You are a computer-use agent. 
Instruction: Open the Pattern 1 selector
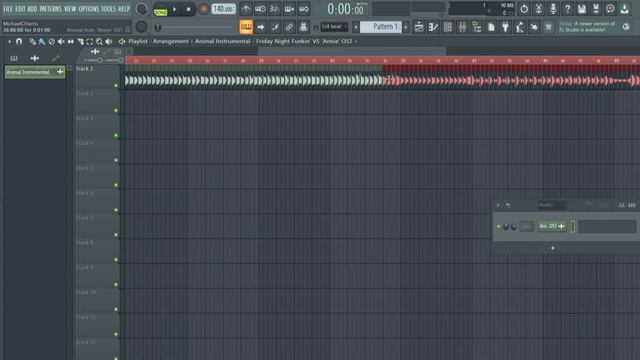381,27
